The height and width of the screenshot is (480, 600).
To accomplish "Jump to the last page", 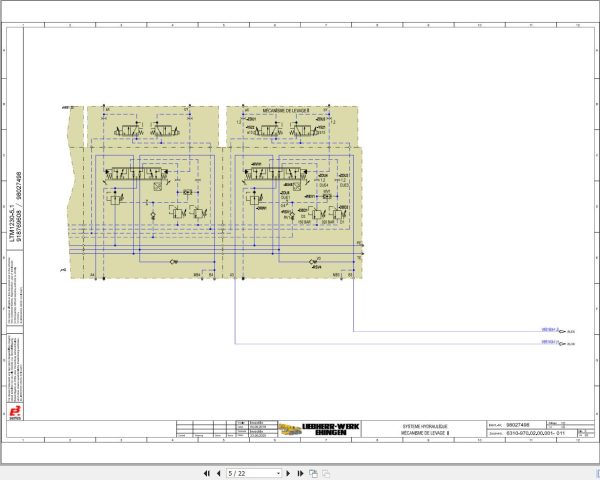I will click(x=300, y=473).
